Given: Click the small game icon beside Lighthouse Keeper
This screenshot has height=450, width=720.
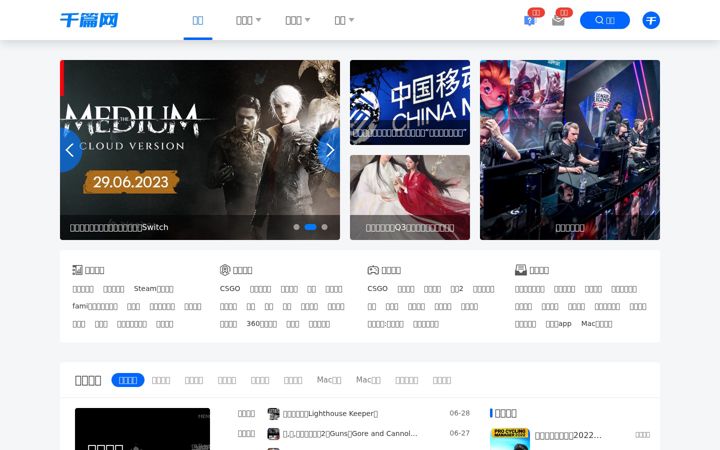Looking at the screenshot, I should point(273,414).
